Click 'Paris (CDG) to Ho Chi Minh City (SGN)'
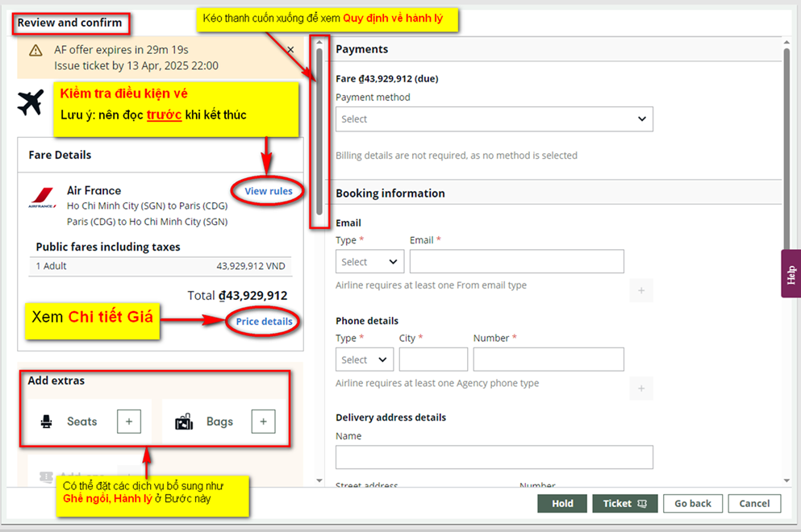801x532 pixels. pos(147,222)
